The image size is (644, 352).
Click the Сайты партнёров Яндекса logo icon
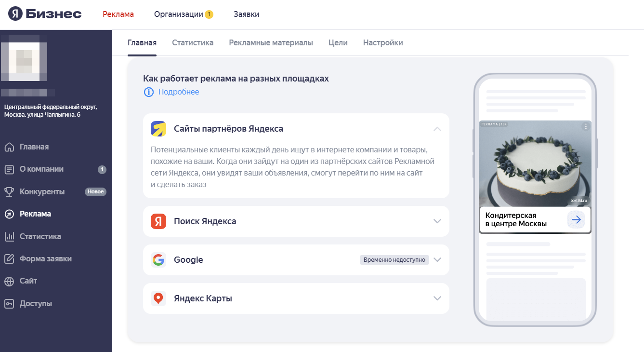tap(158, 129)
